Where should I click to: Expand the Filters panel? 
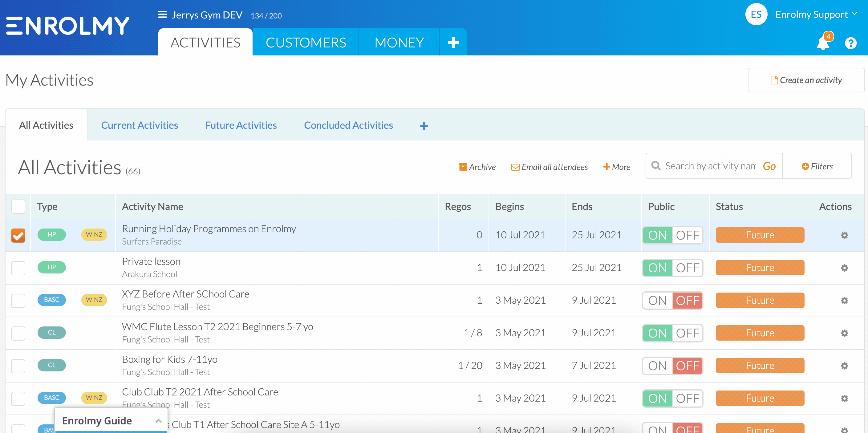point(817,166)
